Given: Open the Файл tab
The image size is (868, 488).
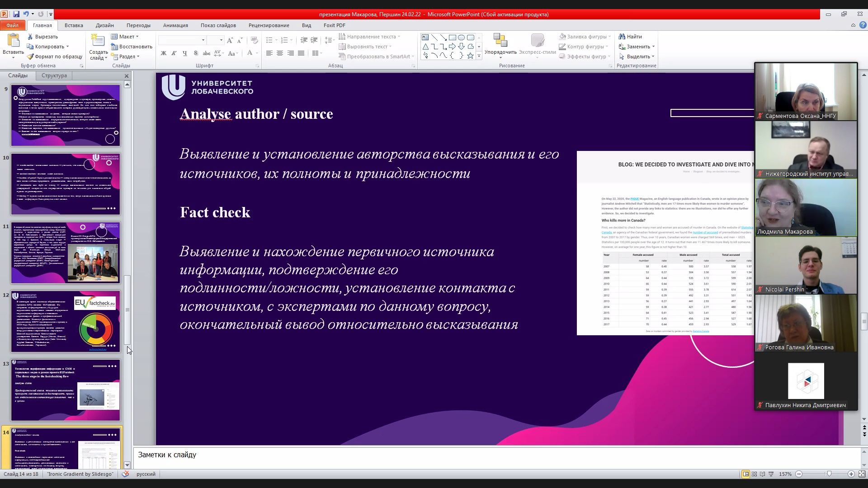Looking at the screenshot, I should [13, 25].
